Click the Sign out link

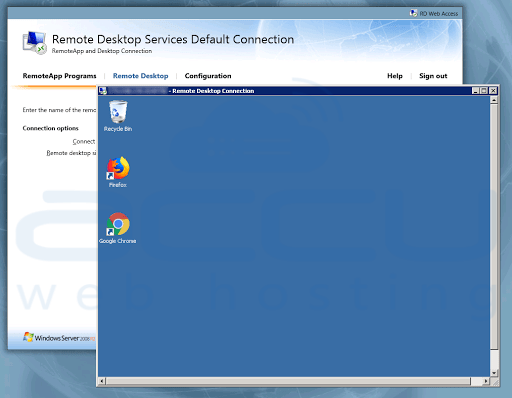(433, 76)
